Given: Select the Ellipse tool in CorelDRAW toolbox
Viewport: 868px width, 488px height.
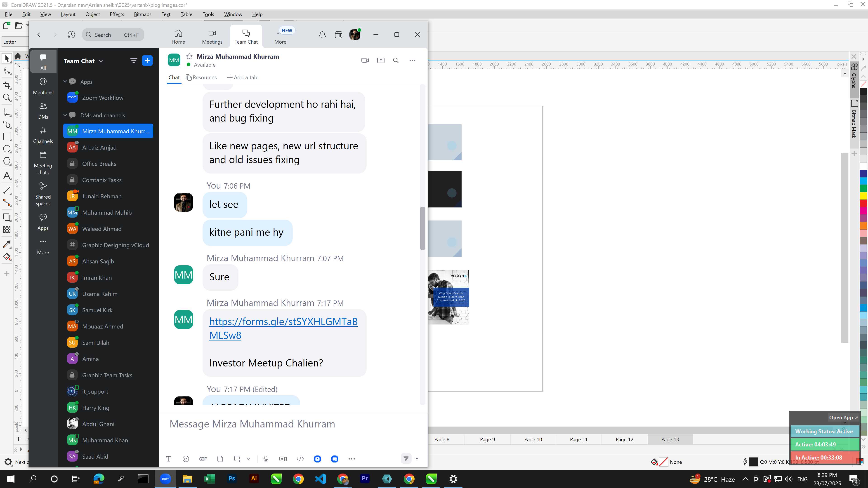Looking at the screenshot, I should (7, 149).
